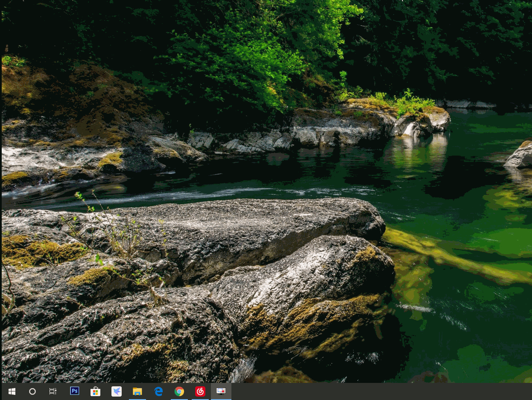The width and height of the screenshot is (532, 400).
Task: Open the Microsoft Store app
Action: click(96, 391)
